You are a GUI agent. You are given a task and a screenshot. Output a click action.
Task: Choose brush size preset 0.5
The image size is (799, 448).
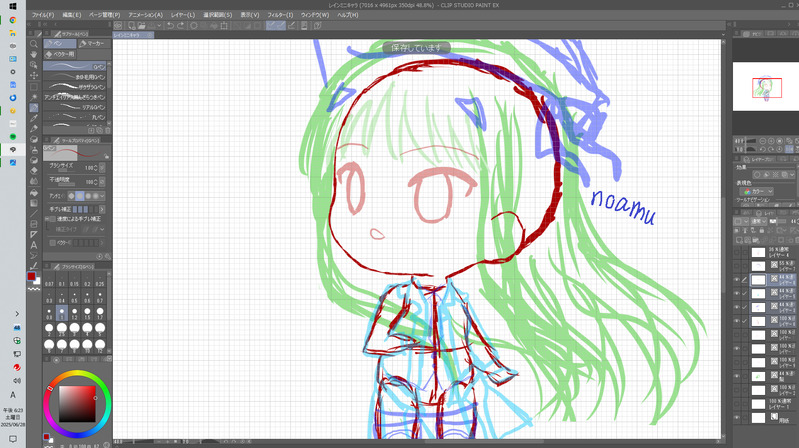tap(74, 297)
